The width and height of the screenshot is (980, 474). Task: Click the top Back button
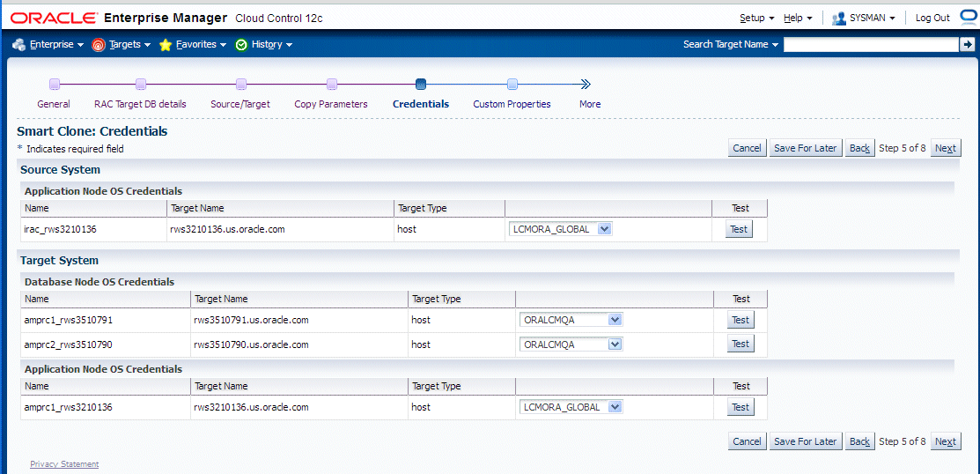(859, 148)
